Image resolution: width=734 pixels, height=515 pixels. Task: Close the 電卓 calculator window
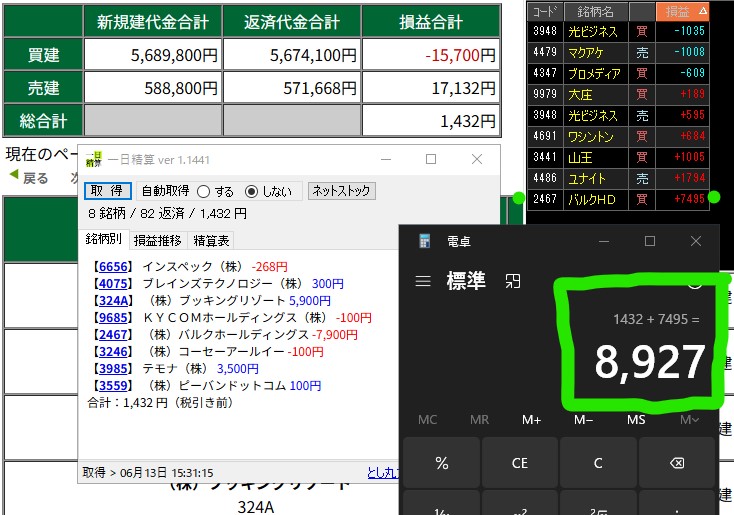[696, 241]
